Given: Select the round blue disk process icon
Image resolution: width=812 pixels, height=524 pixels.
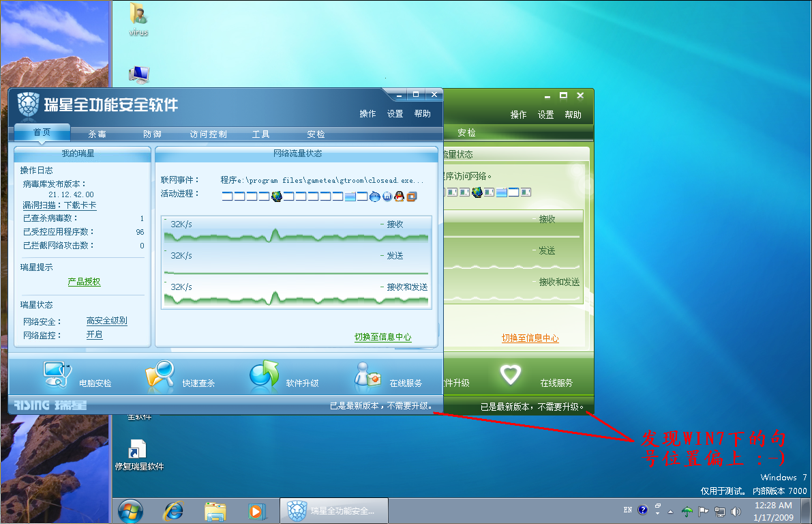Looking at the screenshot, I should [x=387, y=196].
